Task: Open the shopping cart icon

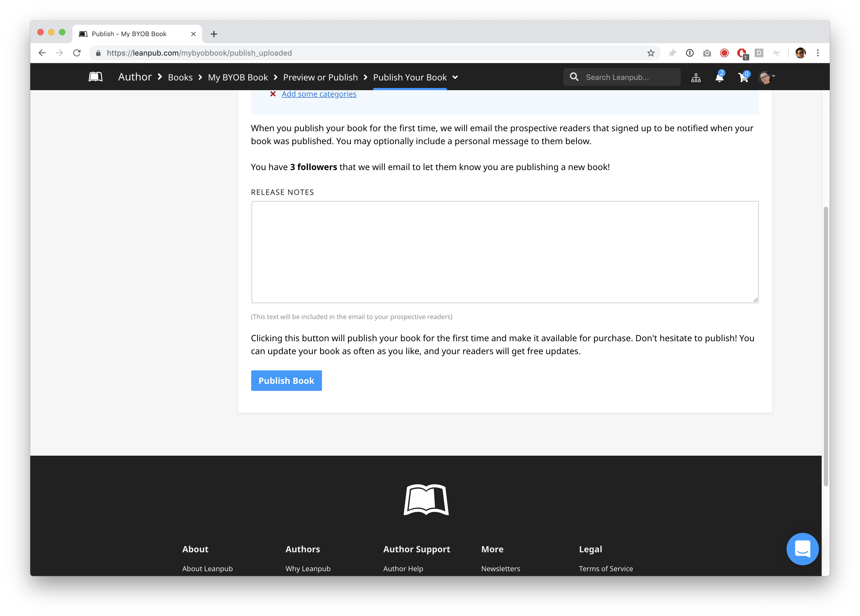Action: click(743, 77)
